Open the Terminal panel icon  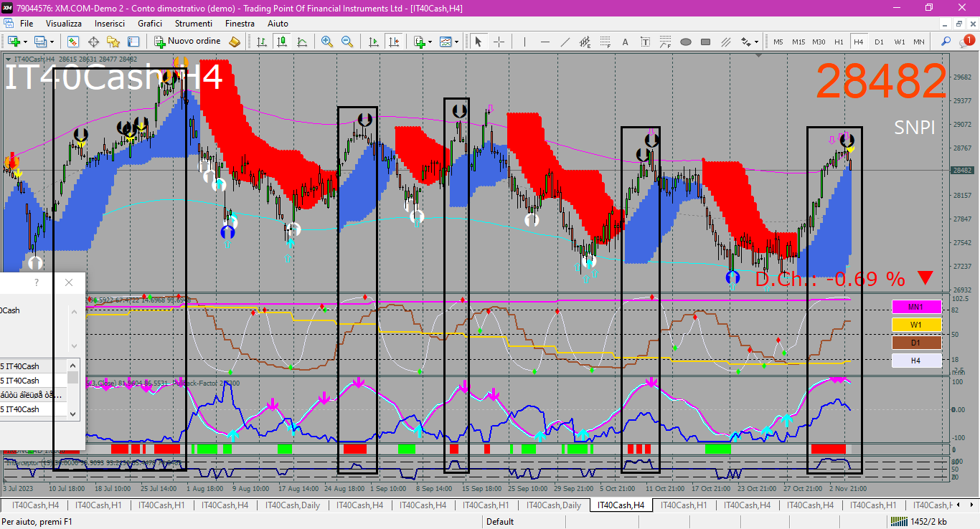pyautogui.click(x=133, y=42)
